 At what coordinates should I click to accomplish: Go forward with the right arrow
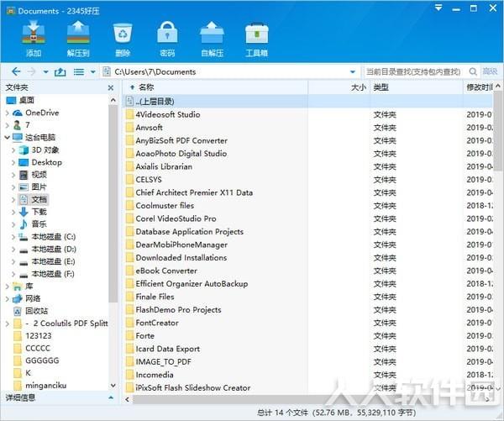point(31,71)
